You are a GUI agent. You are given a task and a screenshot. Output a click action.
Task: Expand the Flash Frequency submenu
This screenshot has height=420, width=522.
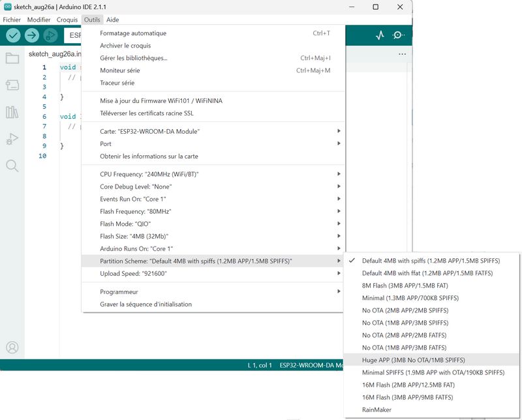pyautogui.click(x=213, y=211)
